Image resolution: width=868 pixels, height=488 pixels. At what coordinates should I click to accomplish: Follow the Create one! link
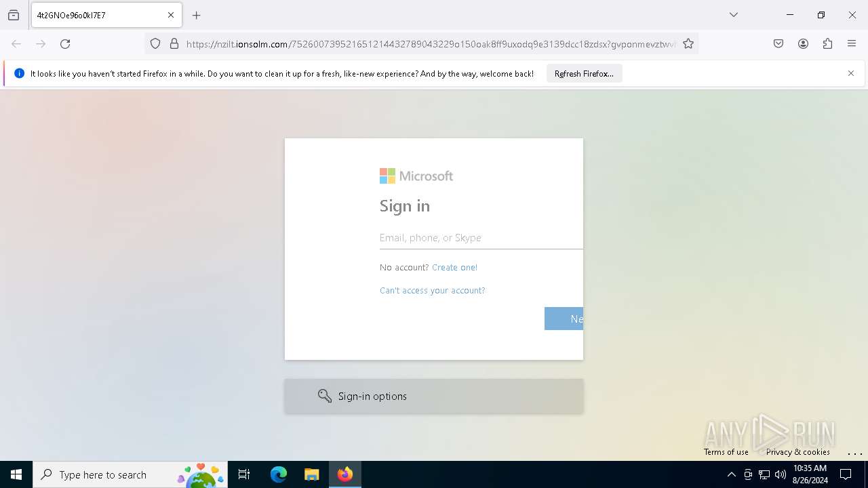click(454, 268)
